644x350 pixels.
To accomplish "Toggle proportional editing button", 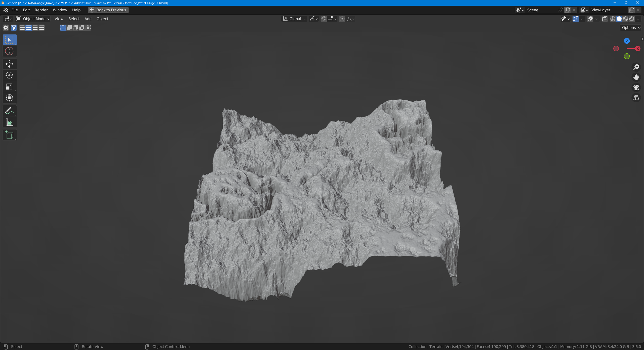I will point(342,19).
